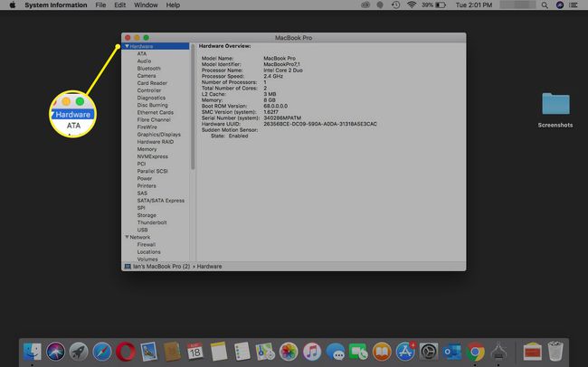588x367 pixels.
Task: Open Notes app in the Dock
Action: pos(219,352)
